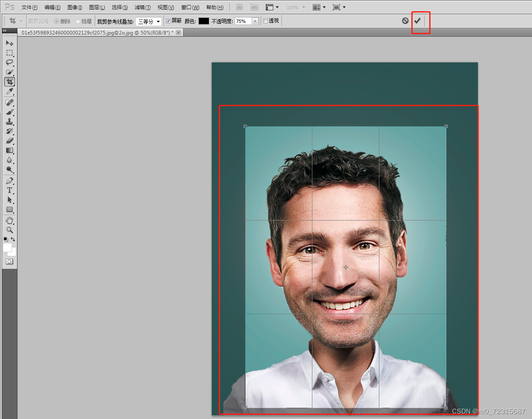The image size is (532, 419).
Task: Select the History Brush tool
Action: (x=10, y=131)
